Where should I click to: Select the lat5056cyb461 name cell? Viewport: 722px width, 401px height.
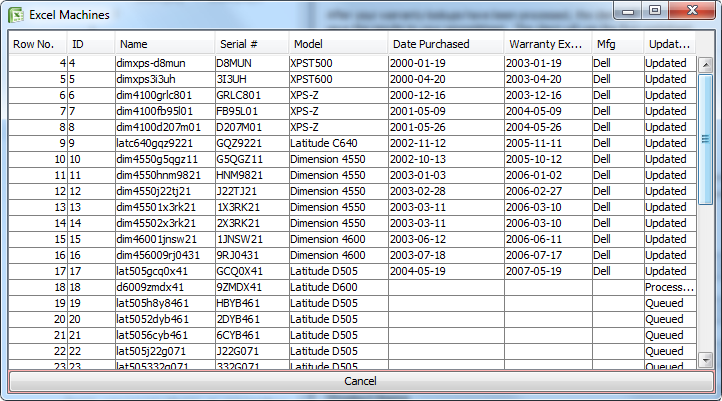pos(165,335)
